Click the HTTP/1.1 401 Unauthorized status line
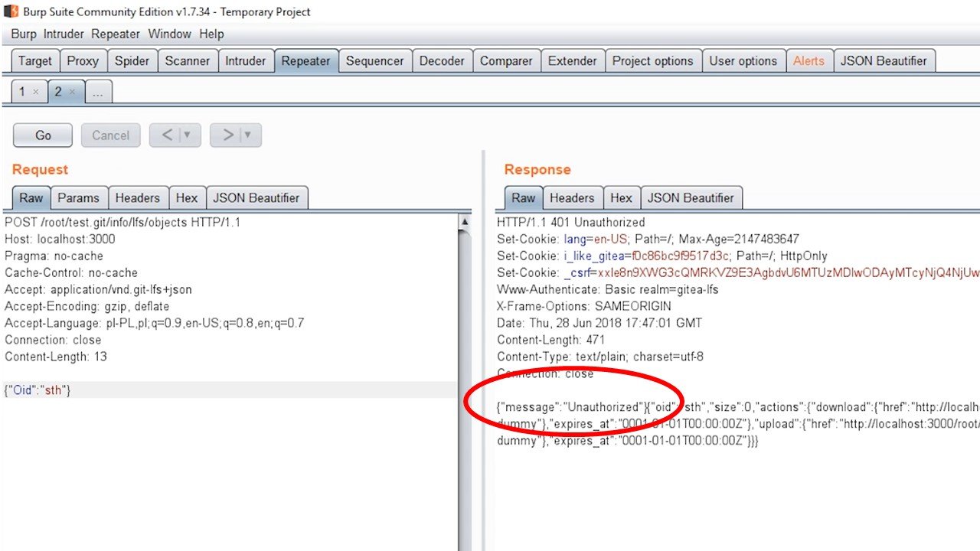Image resolution: width=980 pixels, height=551 pixels. point(570,223)
